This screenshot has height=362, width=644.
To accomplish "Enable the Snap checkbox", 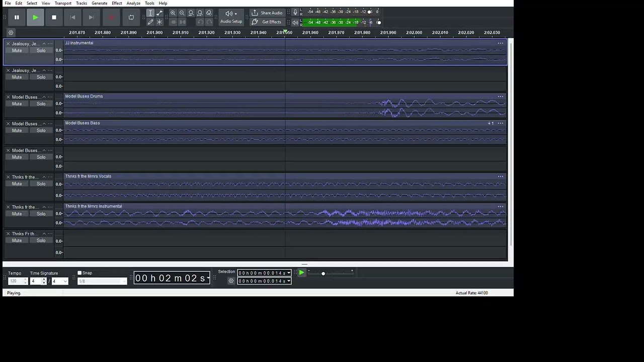I will [79, 273].
